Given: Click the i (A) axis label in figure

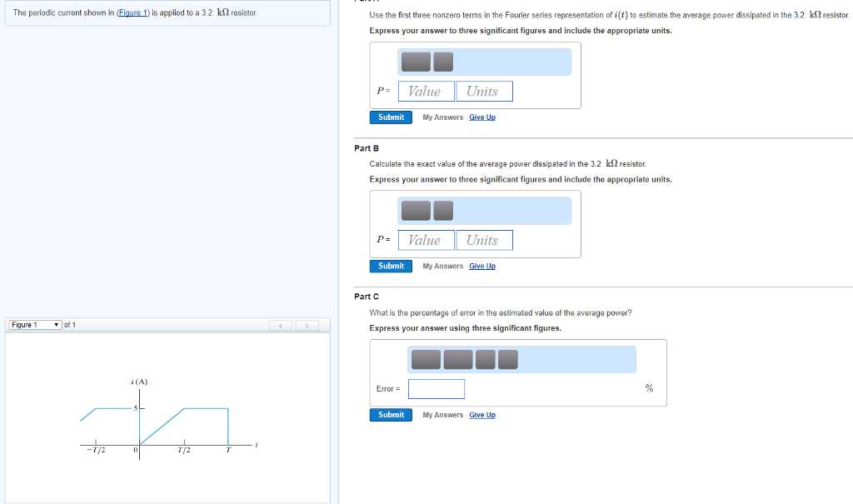Looking at the screenshot, I should tap(139, 382).
